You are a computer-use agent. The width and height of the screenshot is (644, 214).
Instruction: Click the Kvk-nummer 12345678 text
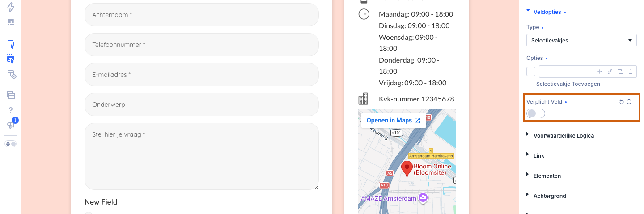416,99
